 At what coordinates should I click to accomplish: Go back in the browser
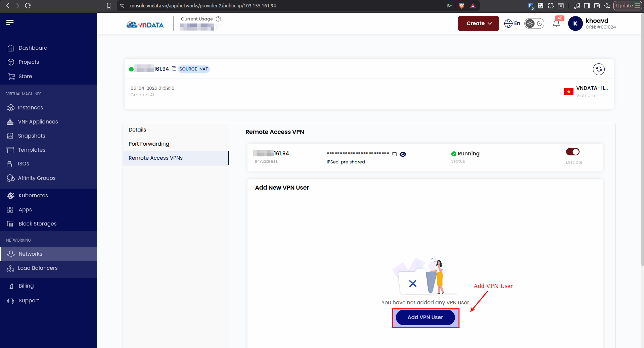(8, 6)
